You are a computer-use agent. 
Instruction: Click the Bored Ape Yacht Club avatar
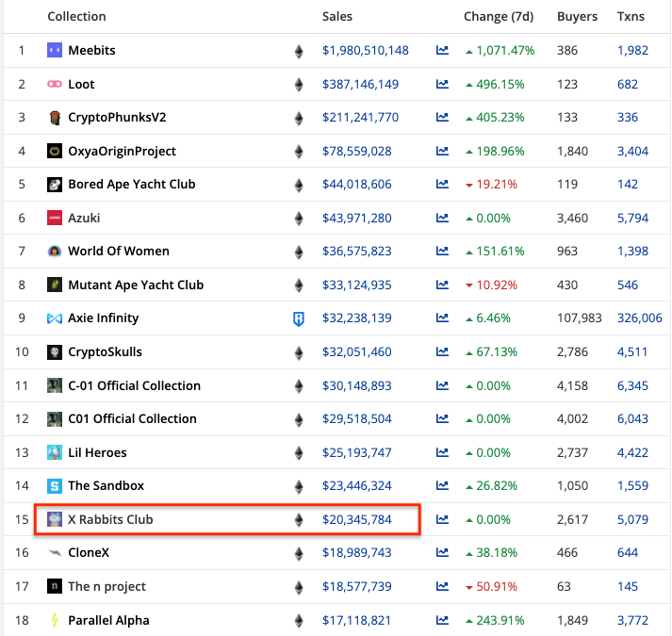[55, 185]
